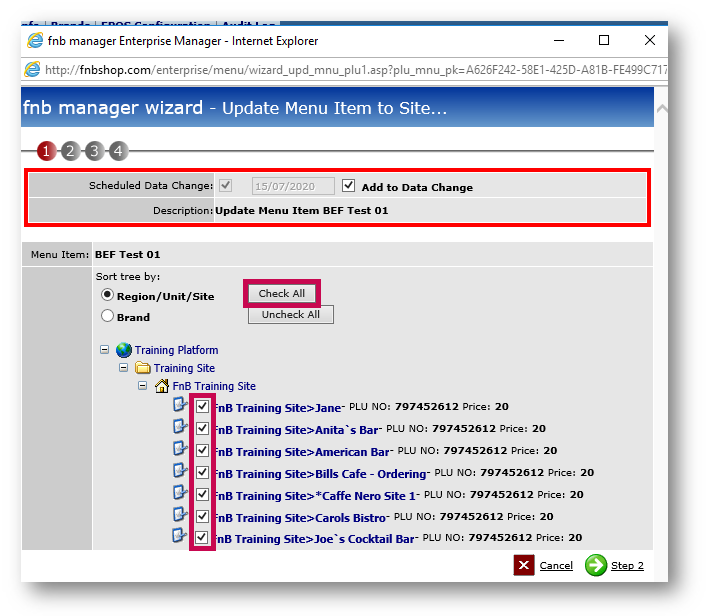Viewport: 710px width, 616px height.
Task: Click the URL address bar
Action: pos(355,70)
